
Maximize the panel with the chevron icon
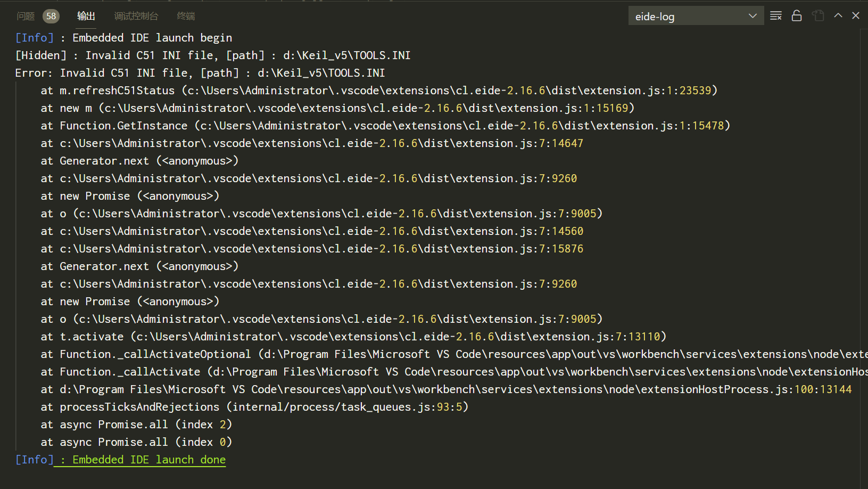(838, 15)
